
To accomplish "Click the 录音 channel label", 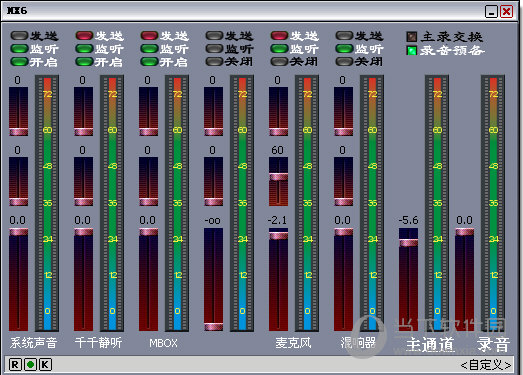I will click(x=493, y=344).
